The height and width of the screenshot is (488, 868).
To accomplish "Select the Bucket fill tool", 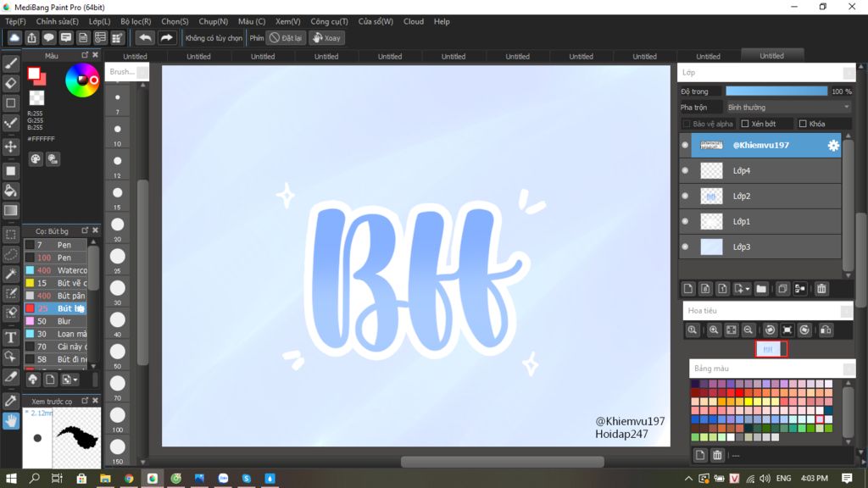I will pos(10,191).
